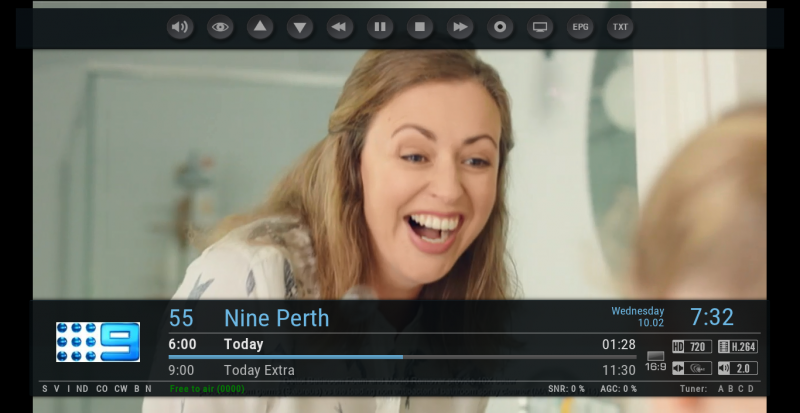Select the next programme Today Extra
800x413 pixels.
(259, 370)
